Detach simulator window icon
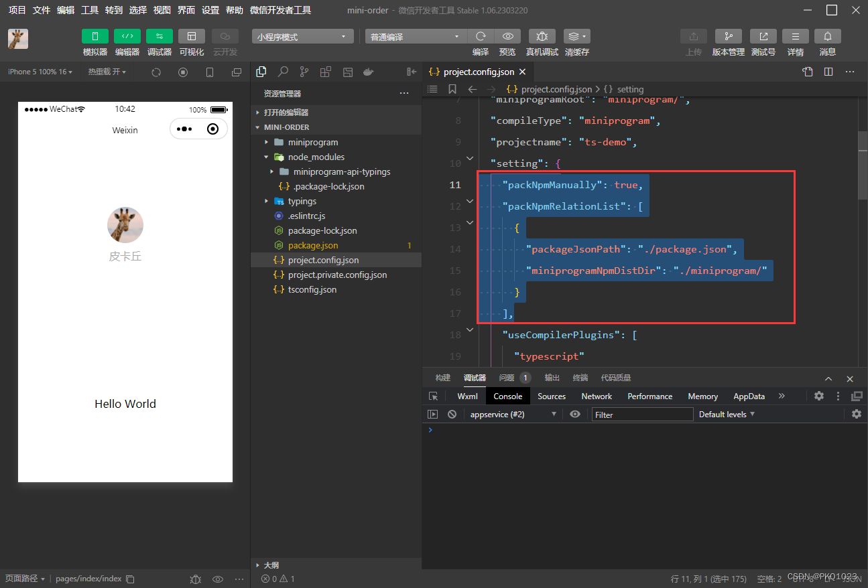Image resolution: width=868 pixels, height=588 pixels. pyautogui.click(x=237, y=72)
